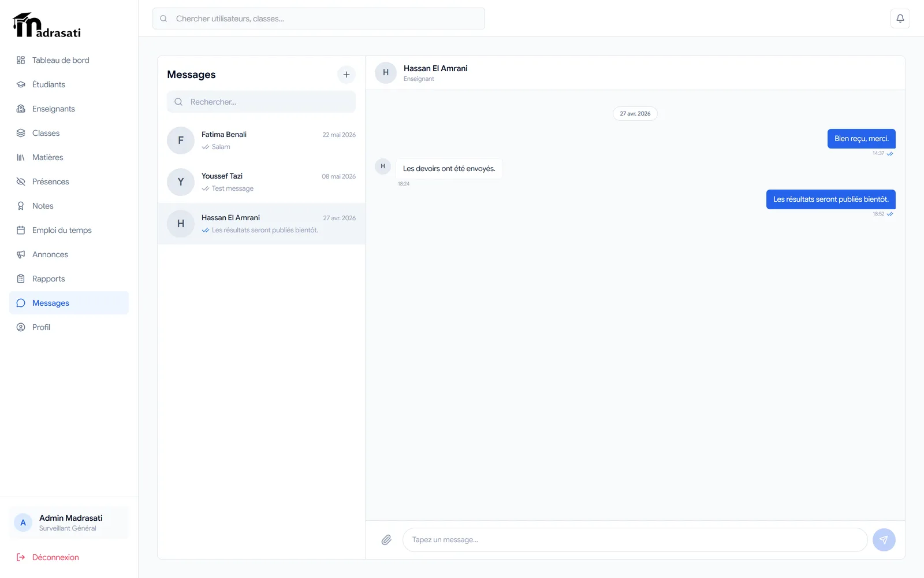Click the Tableau de bord dashboard icon
The image size is (924, 578).
click(21, 60)
